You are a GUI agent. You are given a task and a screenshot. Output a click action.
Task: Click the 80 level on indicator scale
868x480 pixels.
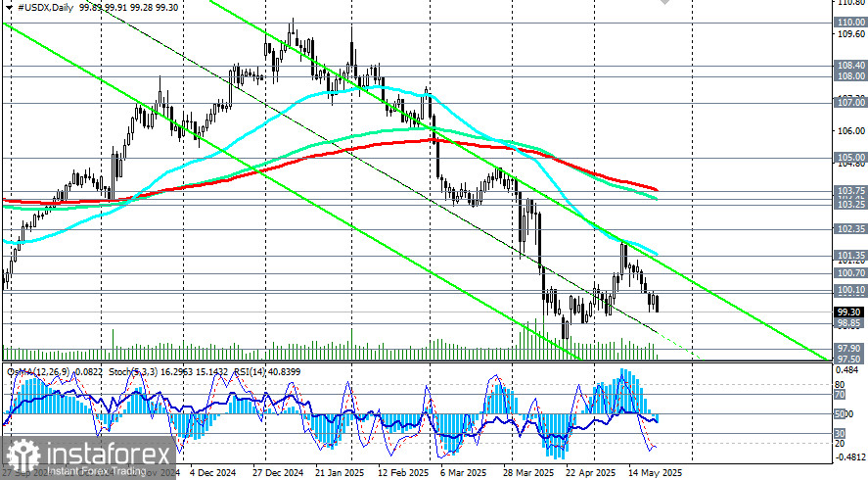click(840, 385)
